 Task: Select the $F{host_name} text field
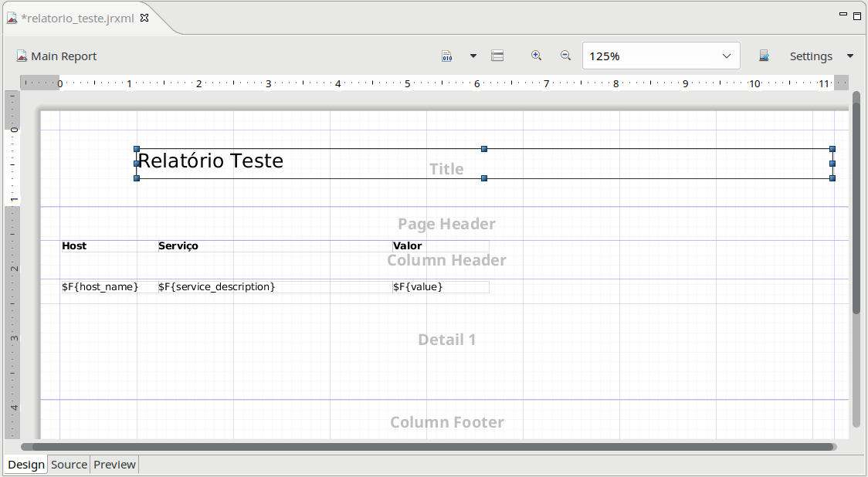pyautogui.click(x=100, y=287)
